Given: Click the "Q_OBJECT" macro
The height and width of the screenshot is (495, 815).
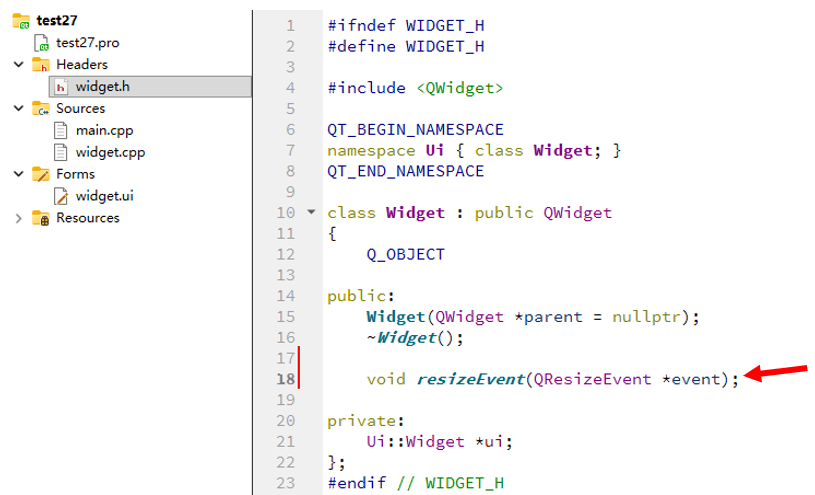Looking at the screenshot, I should click(x=405, y=254).
